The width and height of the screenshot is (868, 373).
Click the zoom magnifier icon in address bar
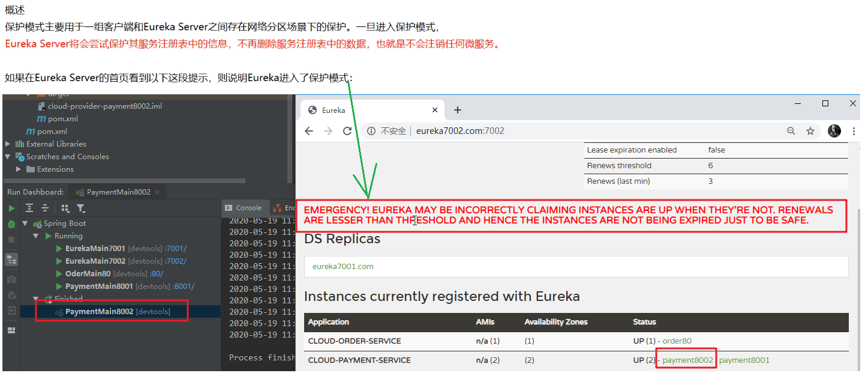[791, 131]
